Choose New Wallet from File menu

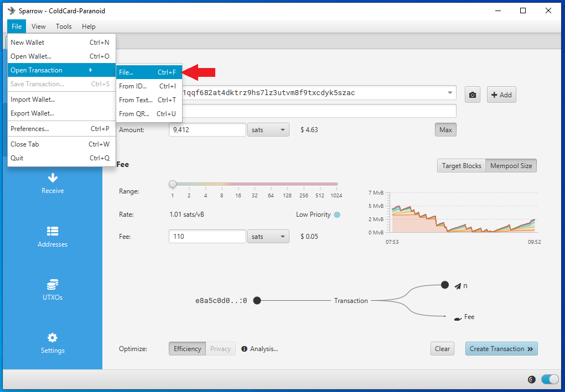point(61,43)
